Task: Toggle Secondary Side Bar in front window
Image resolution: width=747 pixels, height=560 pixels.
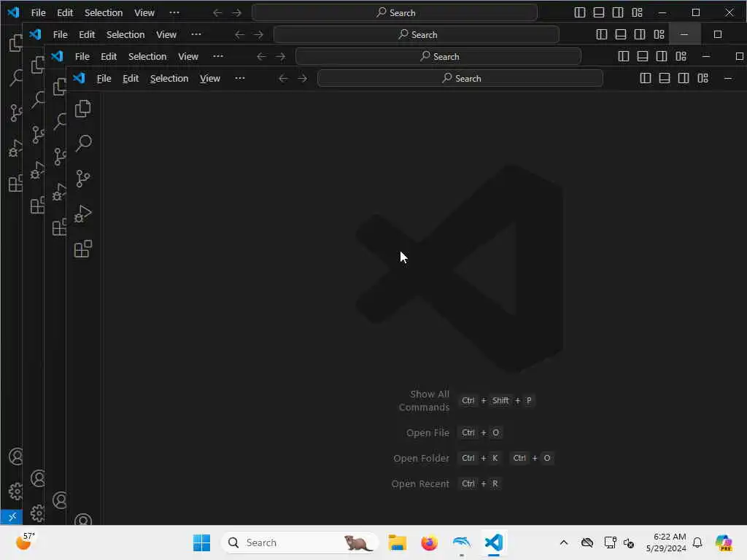Action: [684, 78]
